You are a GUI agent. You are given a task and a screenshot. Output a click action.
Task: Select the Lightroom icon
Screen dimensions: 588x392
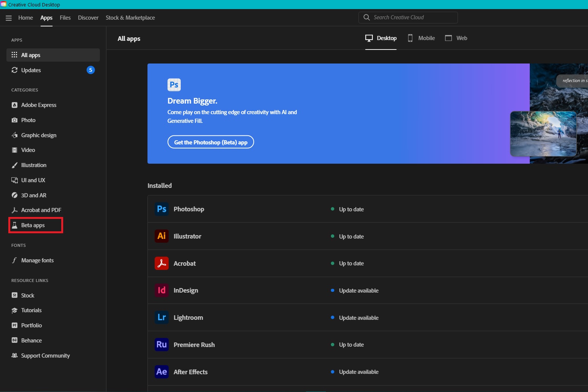(x=161, y=317)
